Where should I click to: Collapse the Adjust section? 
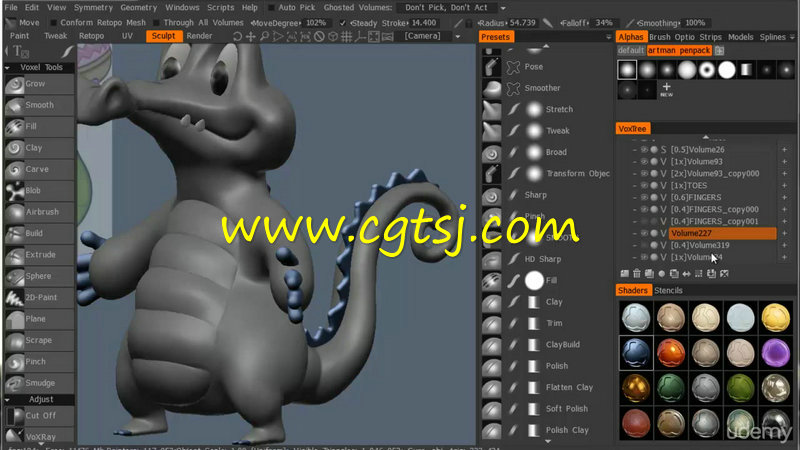[7, 399]
